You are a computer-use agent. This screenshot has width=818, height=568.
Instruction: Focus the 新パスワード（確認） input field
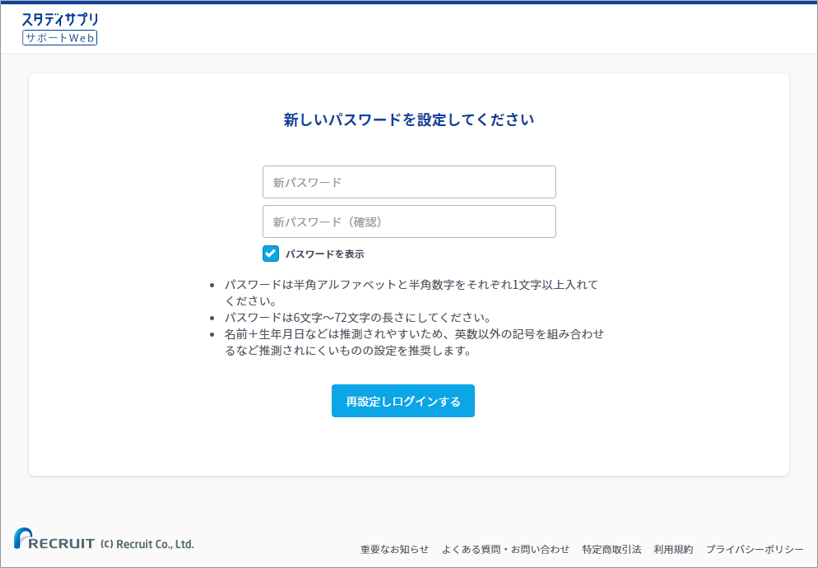pos(409,222)
